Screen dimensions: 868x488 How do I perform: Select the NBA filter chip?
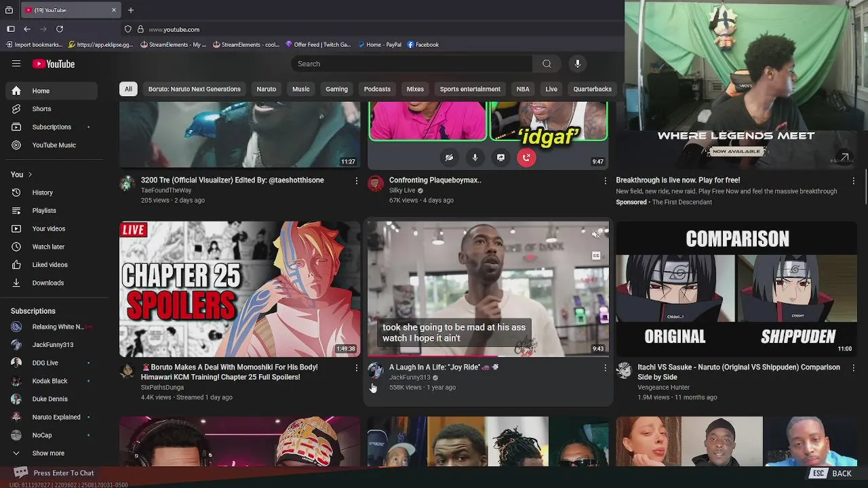point(523,89)
